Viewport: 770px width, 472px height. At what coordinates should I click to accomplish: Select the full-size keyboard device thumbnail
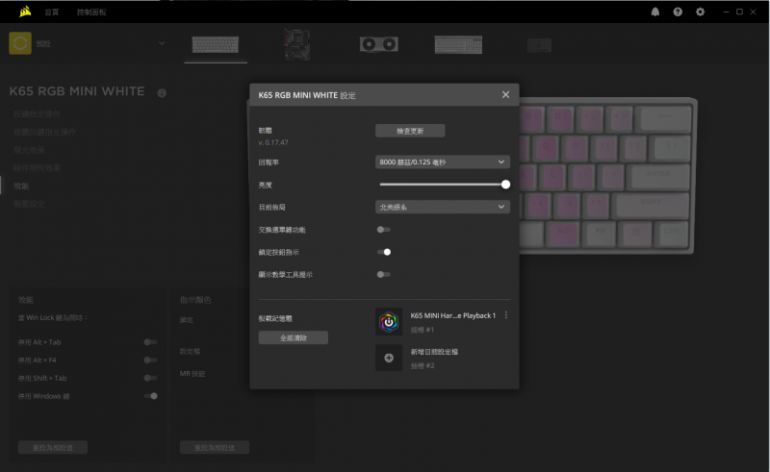click(458, 45)
